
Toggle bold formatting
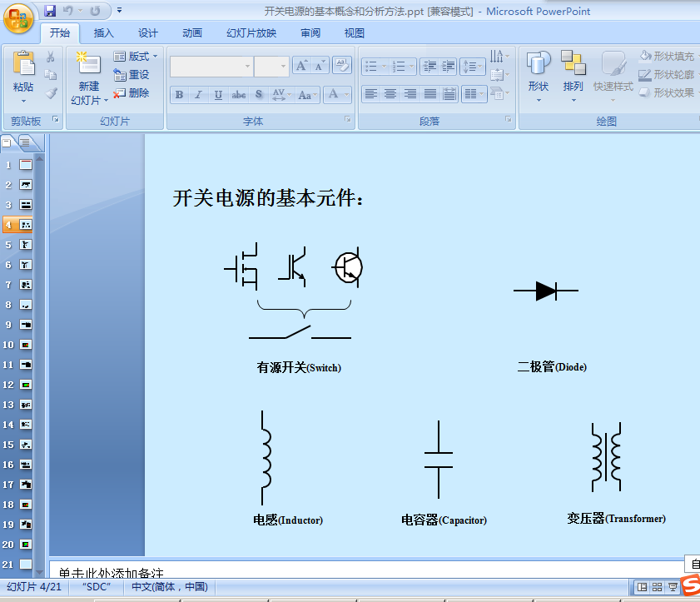[180, 95]
